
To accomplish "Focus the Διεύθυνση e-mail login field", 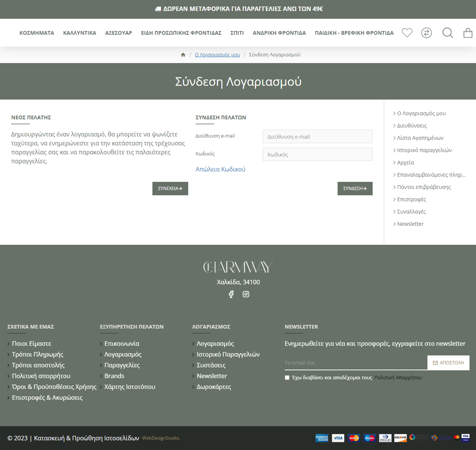I will [x=317, y=136].
